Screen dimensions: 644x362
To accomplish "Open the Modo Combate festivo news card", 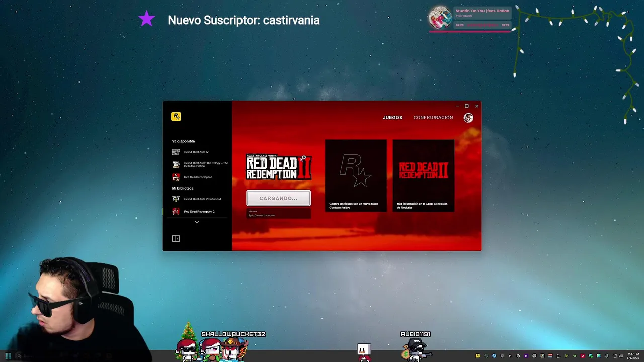I will 356,175.
